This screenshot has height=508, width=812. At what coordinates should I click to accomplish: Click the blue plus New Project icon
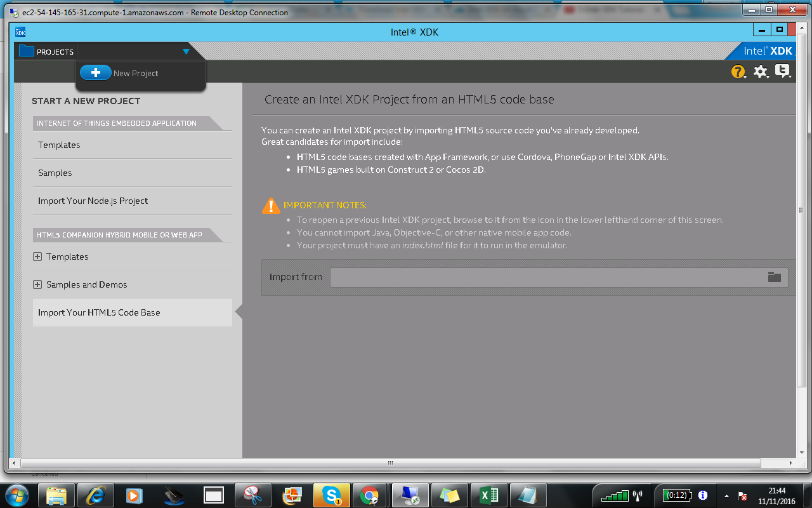[x=96, y=73]
